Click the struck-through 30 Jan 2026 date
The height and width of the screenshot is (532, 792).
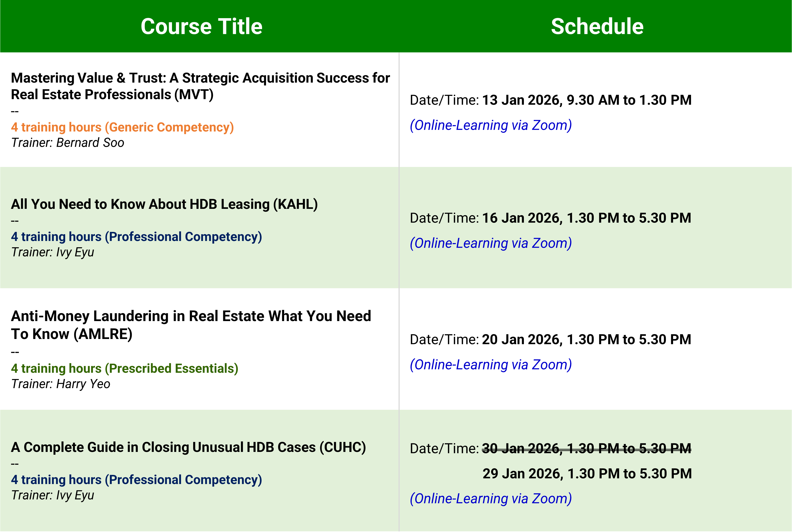(x=586, y=449)
